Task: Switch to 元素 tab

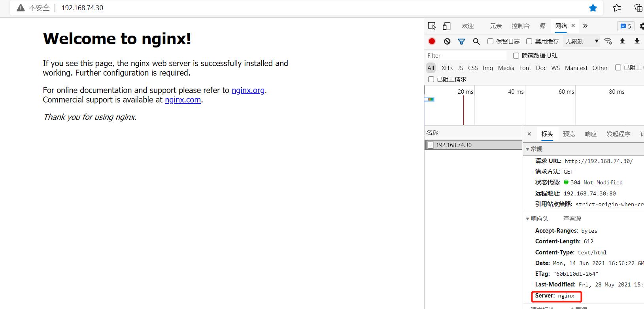Action: pyautogui.click(x=496, y=26)
